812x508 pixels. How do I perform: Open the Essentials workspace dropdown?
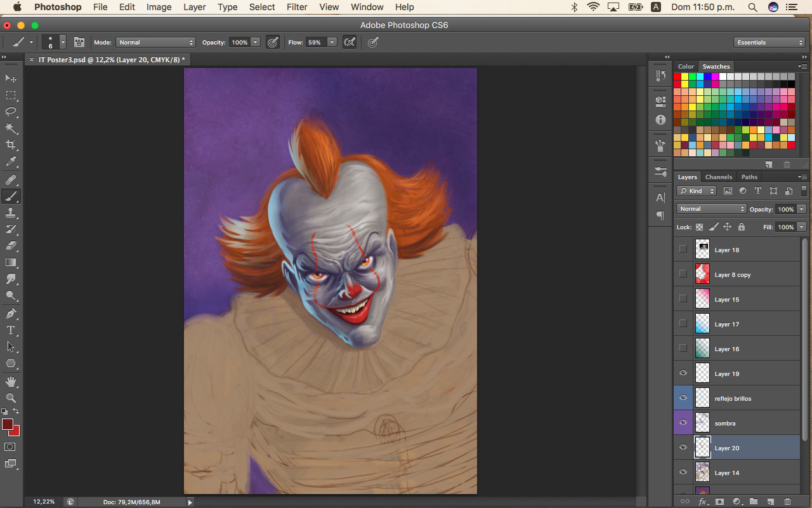click(769, 43)
